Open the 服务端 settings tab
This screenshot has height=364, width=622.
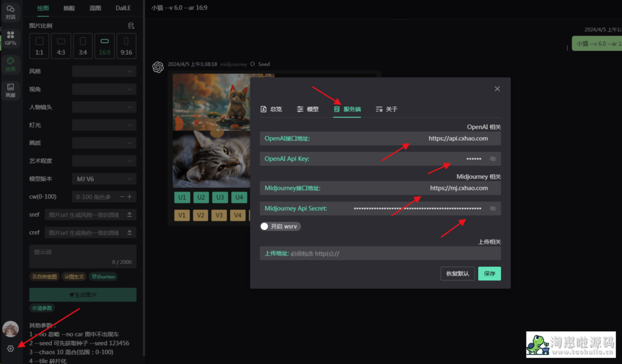pyautogui.click(x=347, y=109)
